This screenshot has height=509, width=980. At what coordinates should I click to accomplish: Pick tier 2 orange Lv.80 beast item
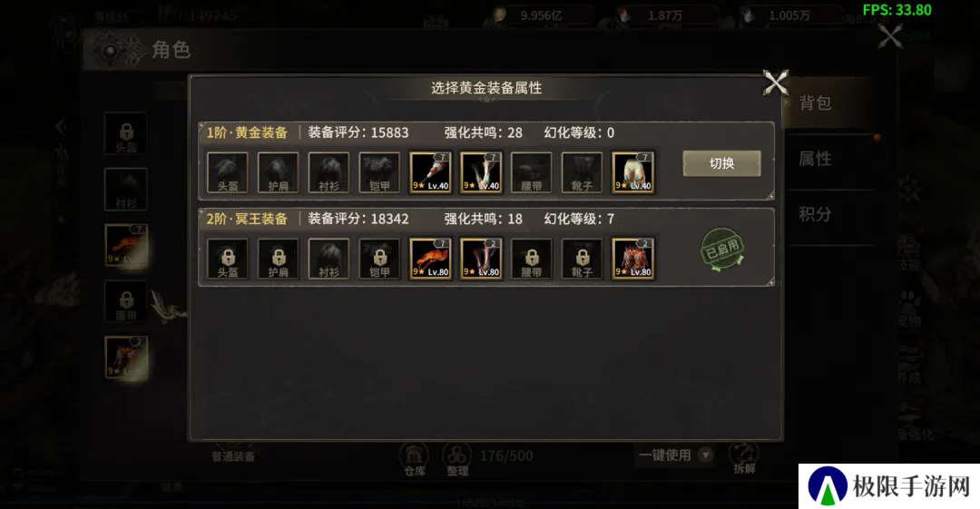[430, 259]
